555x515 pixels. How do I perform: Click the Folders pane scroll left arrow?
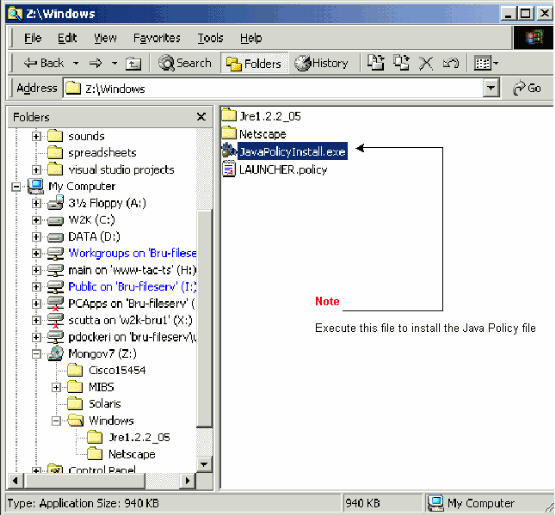pos(16,480)
